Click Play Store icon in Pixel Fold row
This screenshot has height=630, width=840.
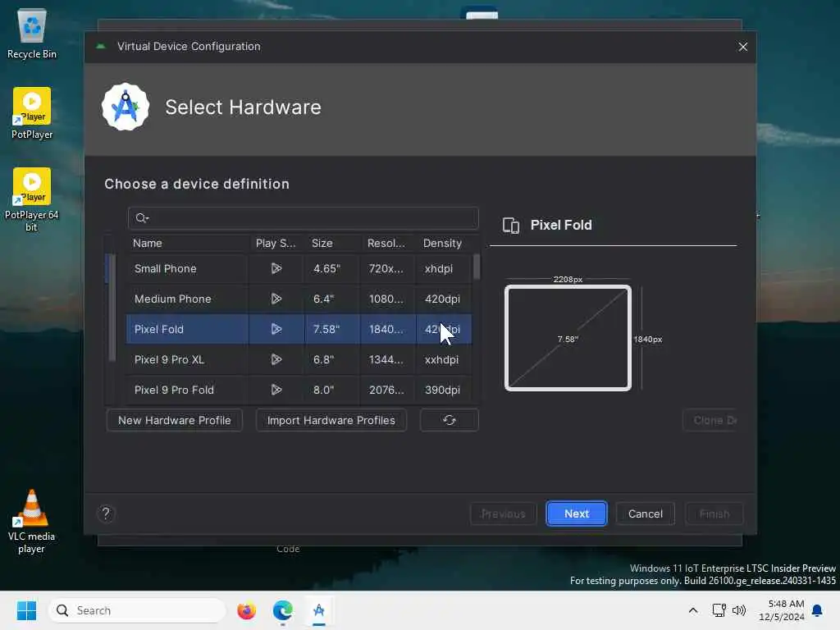276,329
